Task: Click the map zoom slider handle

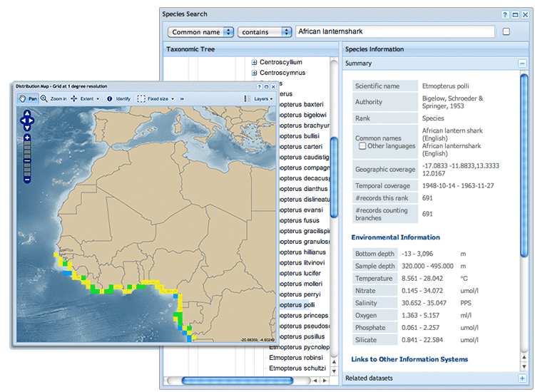Action: tap(27, 160)
